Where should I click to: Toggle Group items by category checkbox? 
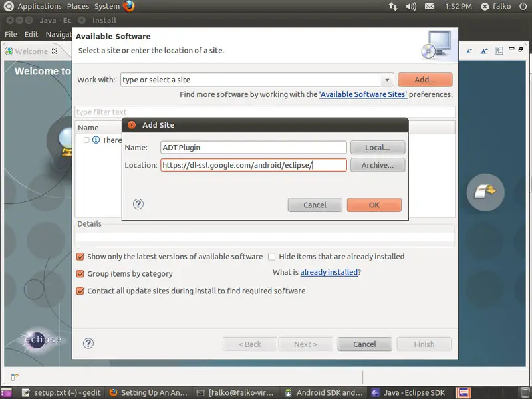[x=80, y=273]
